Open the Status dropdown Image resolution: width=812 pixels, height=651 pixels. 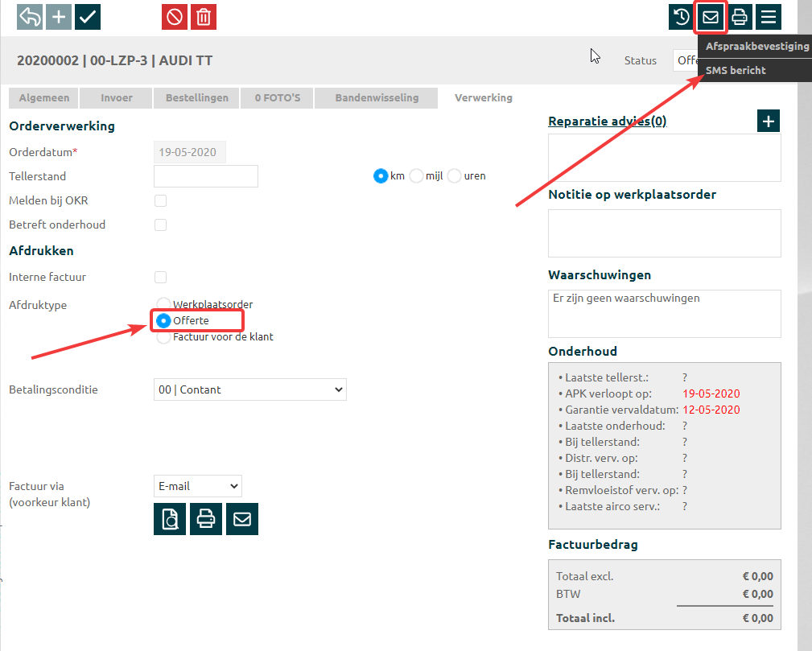point(684,60)
